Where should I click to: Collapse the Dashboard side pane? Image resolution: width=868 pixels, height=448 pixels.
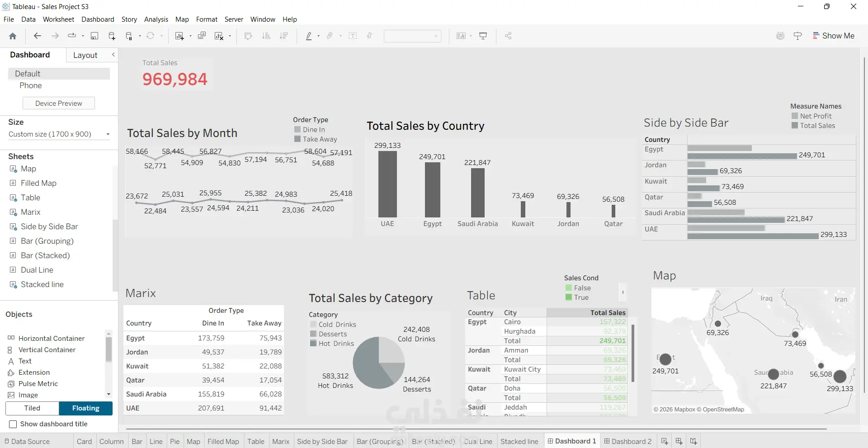113,55
